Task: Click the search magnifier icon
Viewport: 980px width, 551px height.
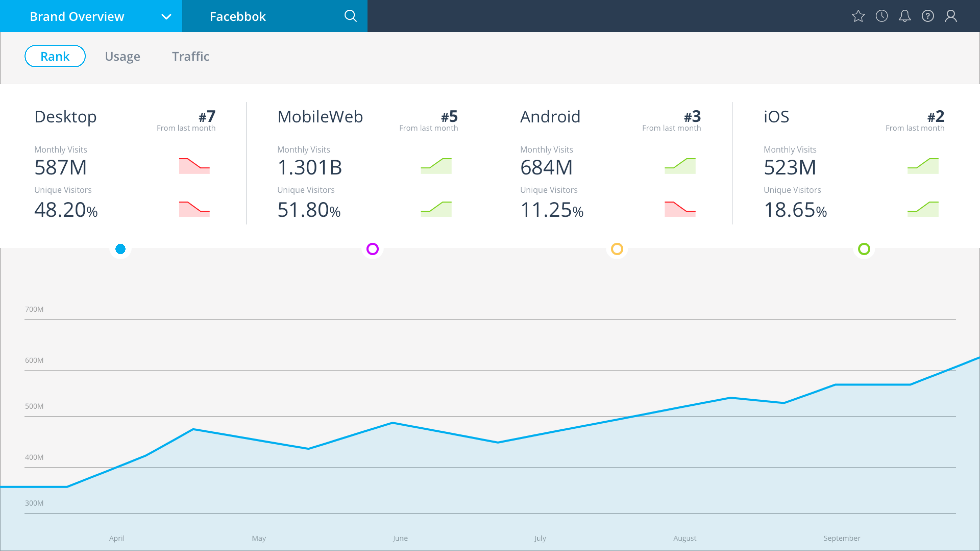Action: tap(350, 16)
